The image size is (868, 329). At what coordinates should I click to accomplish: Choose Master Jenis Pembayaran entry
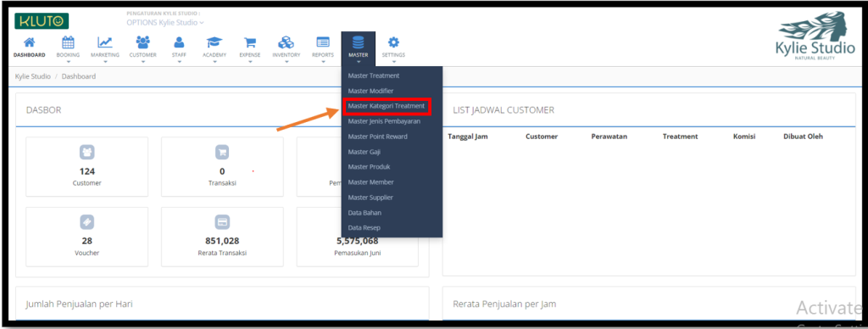pyautogui.click(x=384, y=120)
